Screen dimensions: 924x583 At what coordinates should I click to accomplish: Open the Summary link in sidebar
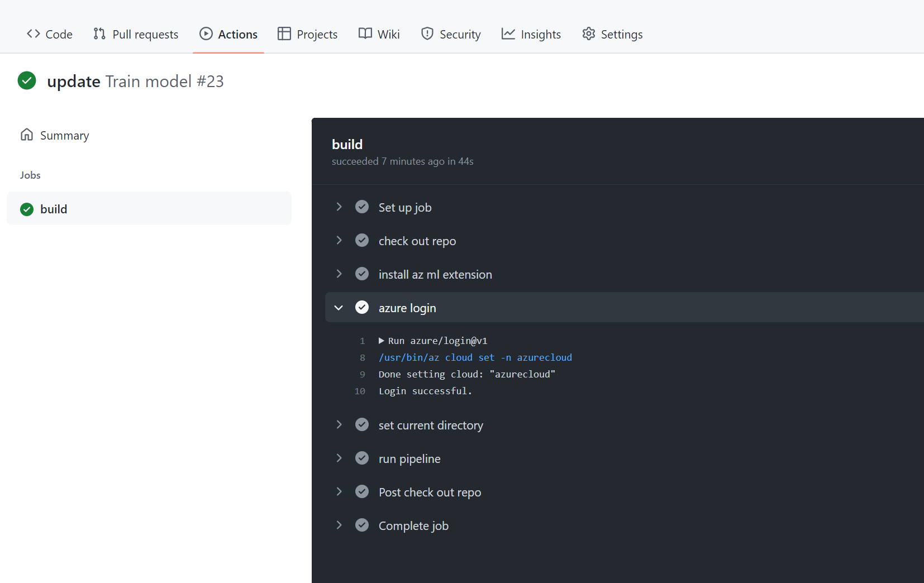pyautogui.click(x=64, y=136)
